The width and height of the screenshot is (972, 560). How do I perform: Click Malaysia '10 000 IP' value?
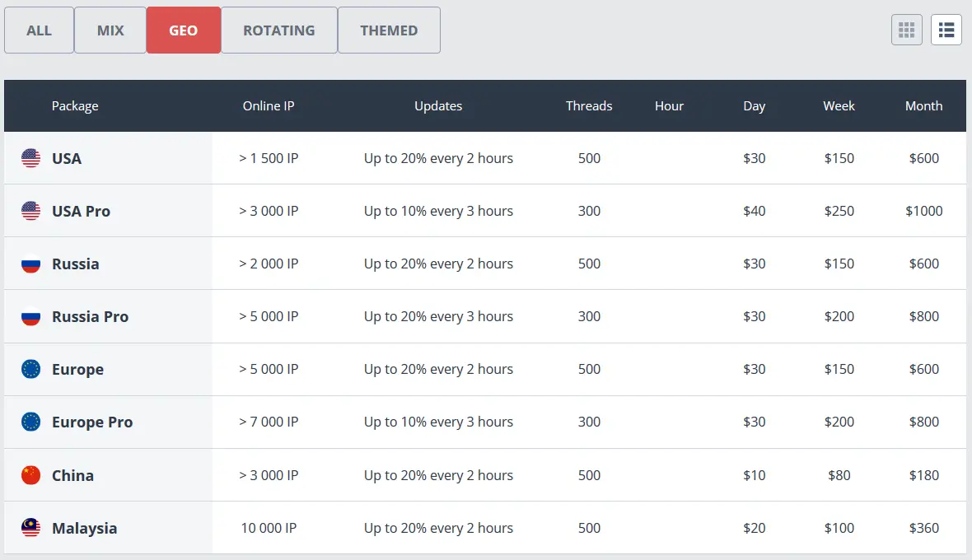[x=269, y=529]
